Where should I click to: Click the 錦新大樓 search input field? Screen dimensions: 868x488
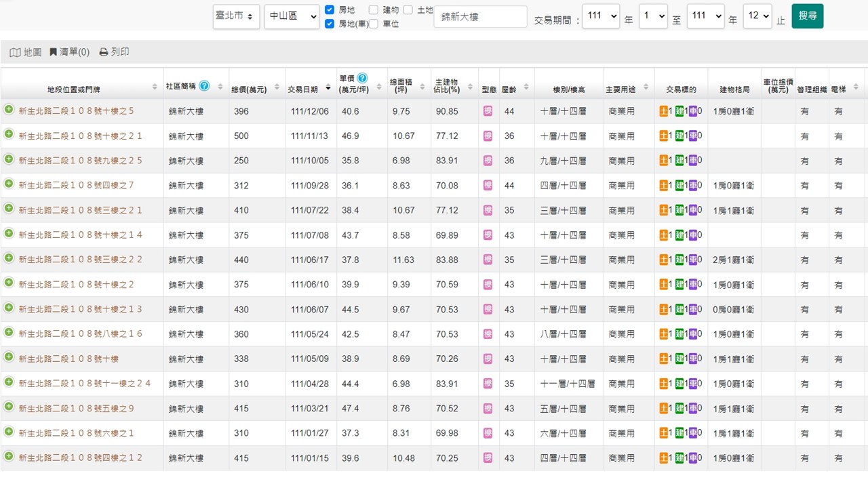click(x=480, y=17)
